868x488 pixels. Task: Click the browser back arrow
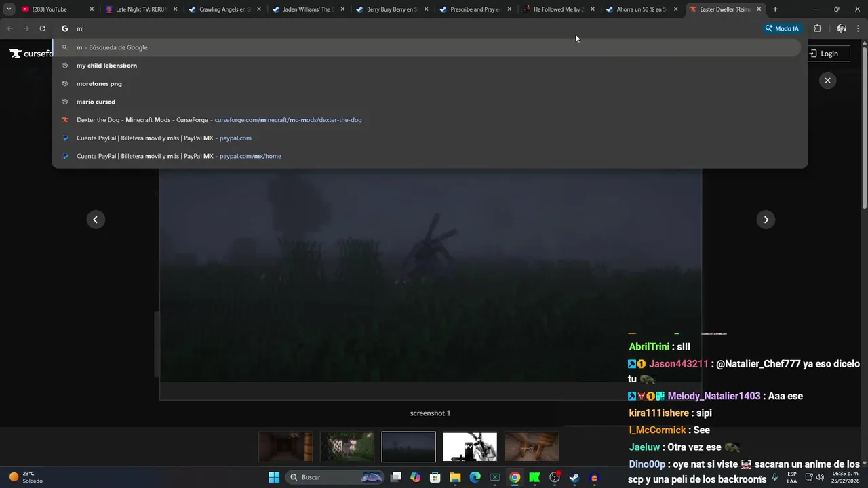tap(10, 28)
